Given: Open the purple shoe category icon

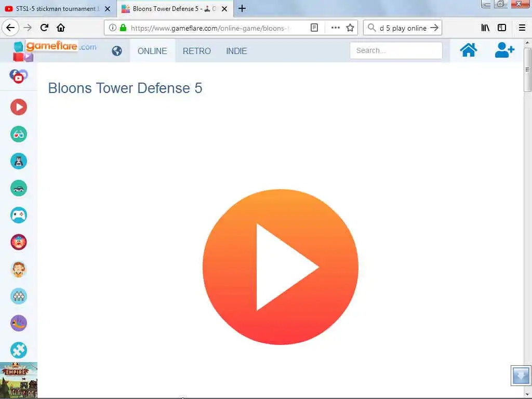Looking at the screenshot, I should 19,323.
